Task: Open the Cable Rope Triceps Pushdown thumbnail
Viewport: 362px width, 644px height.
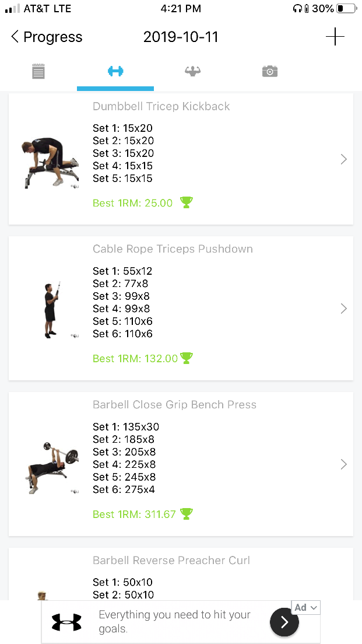Action: pos(52,310)
